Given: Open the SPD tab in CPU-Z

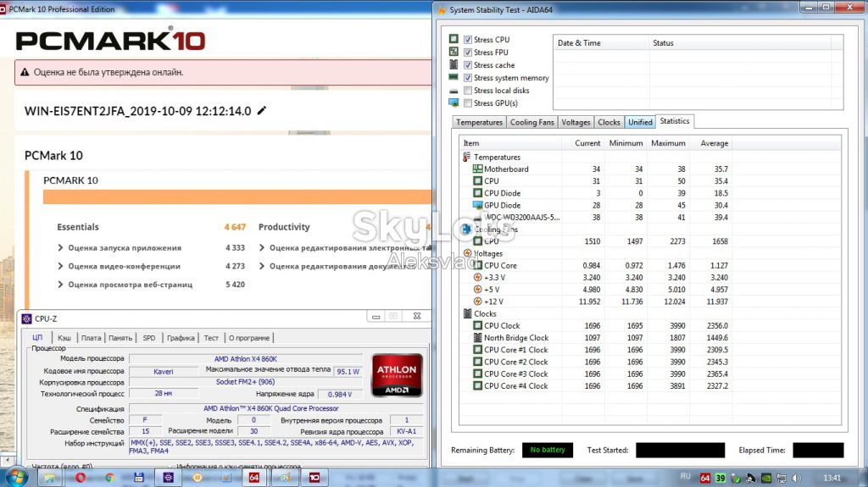Looking at the screenshot, I should [149, 338].
